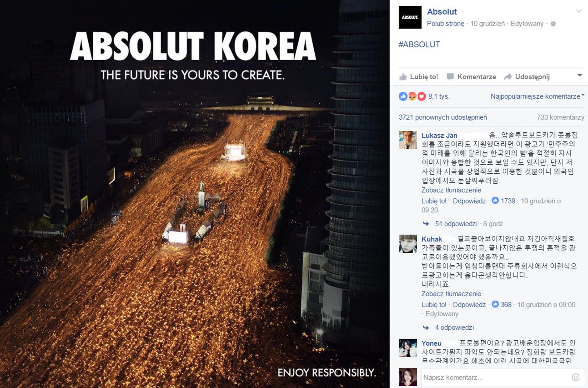The width and height of the screenshot is (588, 388).
Task: Click the emoji smiley in the comment box
Action: (575, 377)
